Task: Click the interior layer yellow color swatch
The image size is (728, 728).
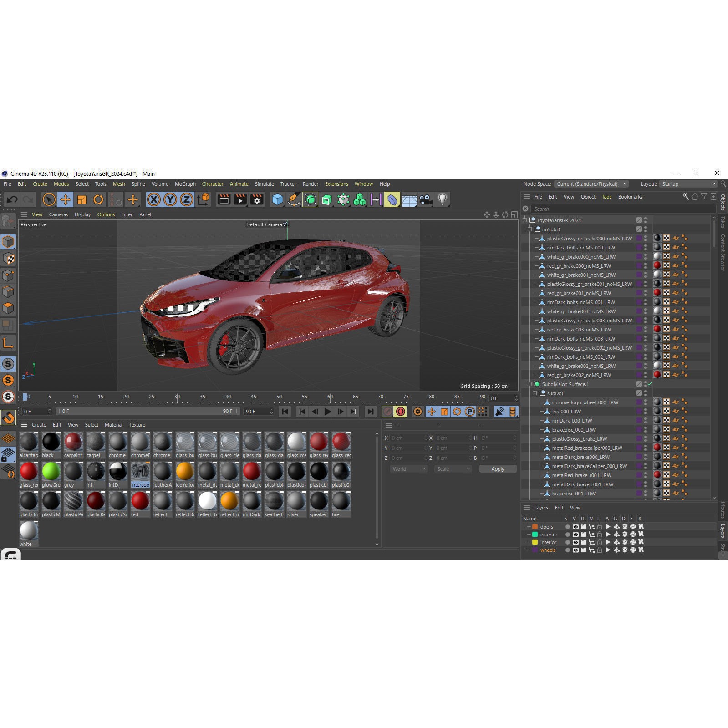Action: pos(535,542)
